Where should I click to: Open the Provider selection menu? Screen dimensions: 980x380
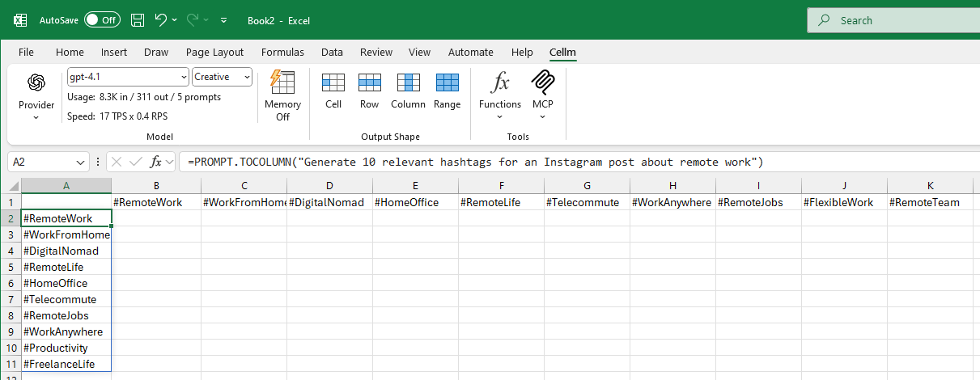click(x=36, y=95)
